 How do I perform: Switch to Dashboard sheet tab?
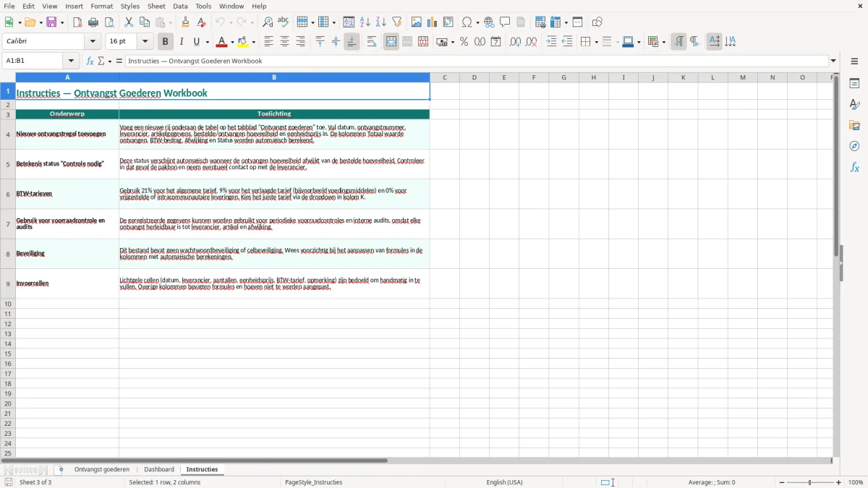[159, 470]
